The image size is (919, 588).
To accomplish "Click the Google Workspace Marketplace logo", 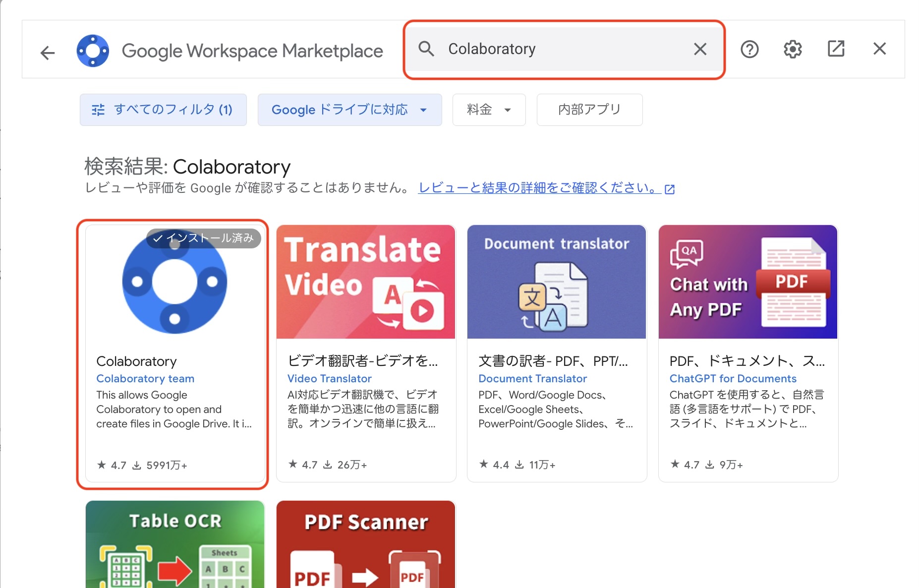I will 93,51.
